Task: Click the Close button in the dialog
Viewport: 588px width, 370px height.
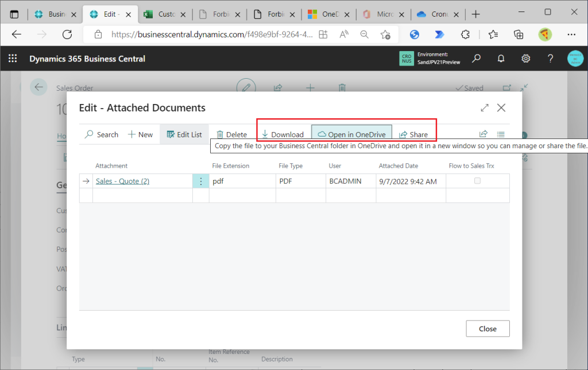Action: (488, 329)
